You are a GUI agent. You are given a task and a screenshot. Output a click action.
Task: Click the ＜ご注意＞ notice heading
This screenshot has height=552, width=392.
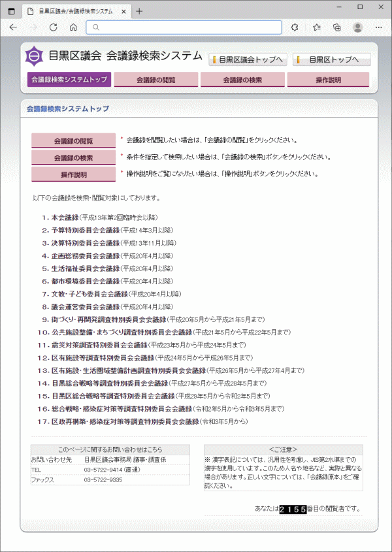283,449
